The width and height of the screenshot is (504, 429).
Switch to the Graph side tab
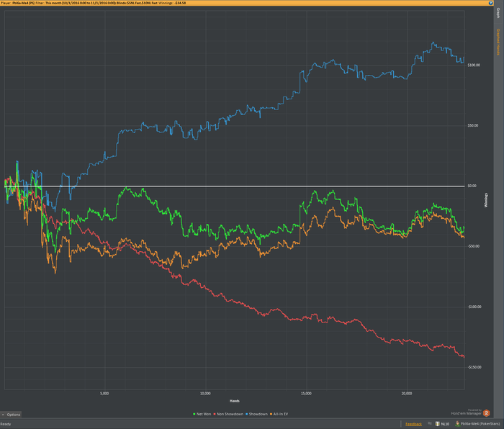498,13
